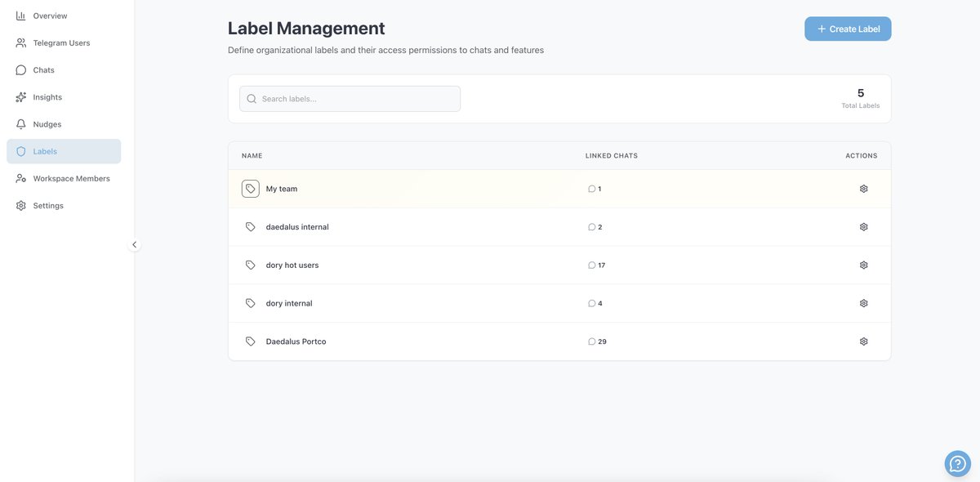Click the Labels shield icon
980x482 pixels.
coord(20,151)
